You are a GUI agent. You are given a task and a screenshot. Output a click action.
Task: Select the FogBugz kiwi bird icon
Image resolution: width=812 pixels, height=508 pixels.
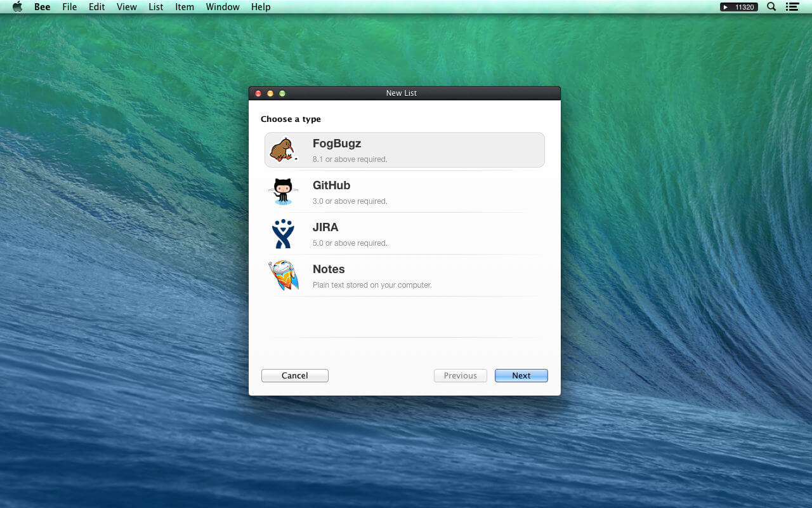pyautogui.click(x=283, y=150)
